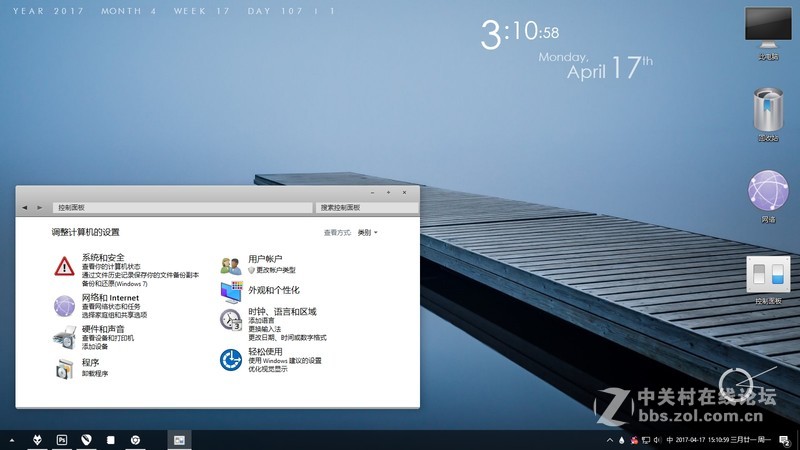Open Chrome from the taskbar
Image resolution: width=800 pixels, height=450 pixels.
(135, 440)
